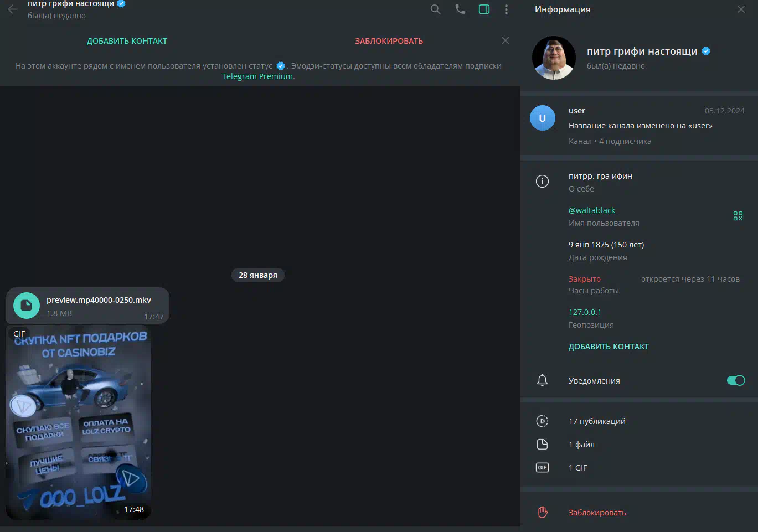Screen dimensions: 758x532
Task: Click the preview.mp40000-0250.mkv file name
Action: [x=99, y=300]
